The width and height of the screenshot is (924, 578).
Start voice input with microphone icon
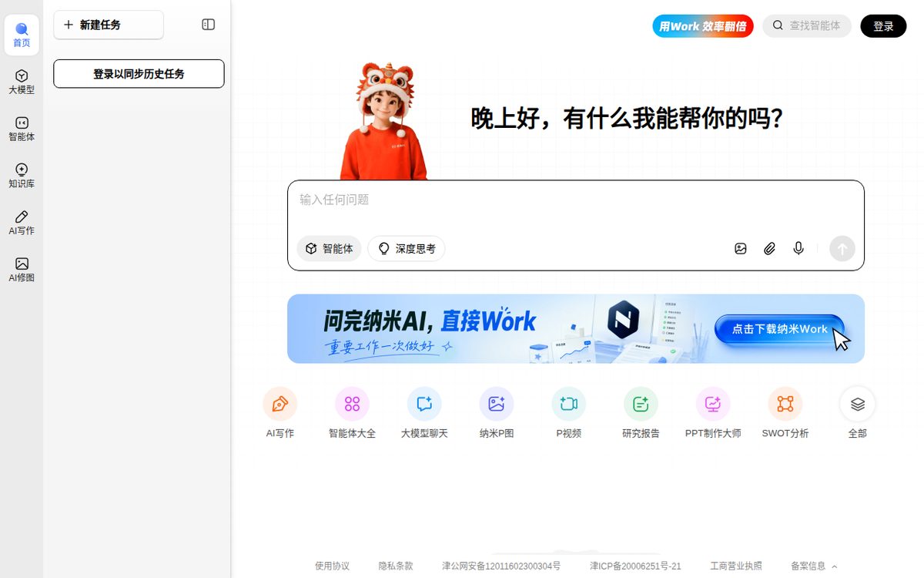click(x=798, y=248)
